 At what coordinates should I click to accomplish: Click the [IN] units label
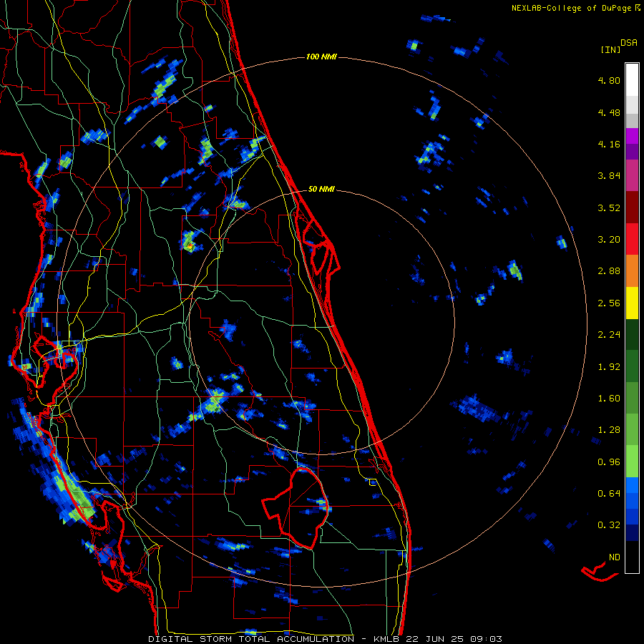[x=610, y=49]
